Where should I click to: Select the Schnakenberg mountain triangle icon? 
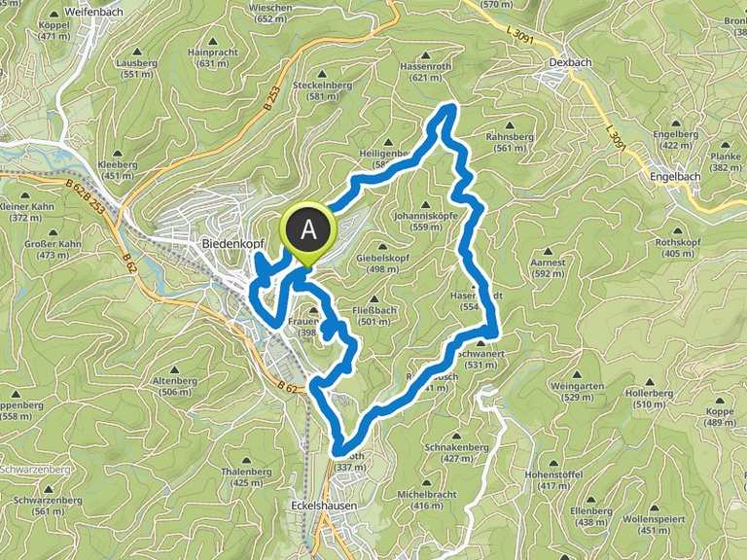tap(456, 437)
